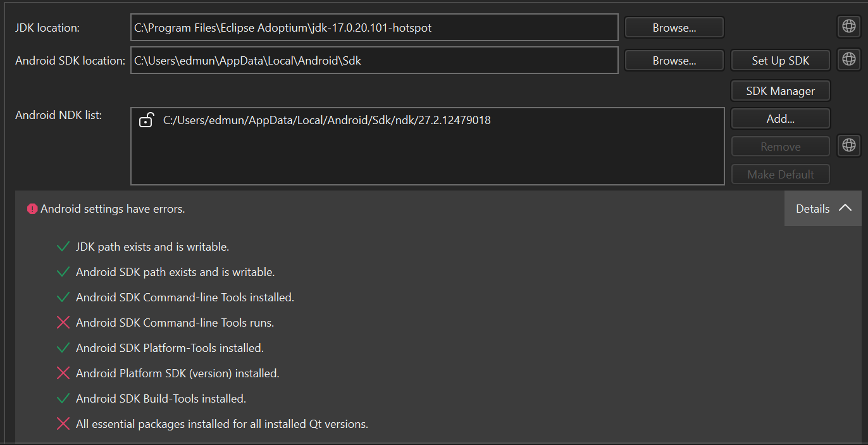Click red X beside Command-line Tools runs
Screen dimensions: 868x445
(63, 323)
